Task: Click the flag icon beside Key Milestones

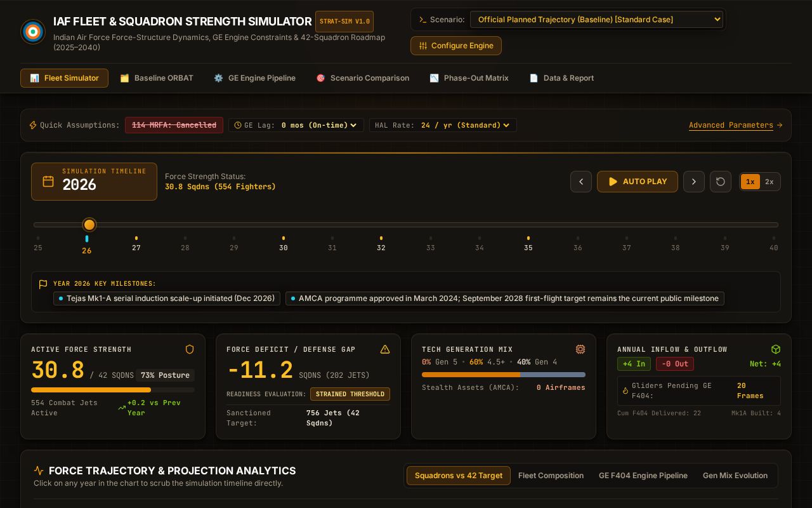Action: coord(43,284)
